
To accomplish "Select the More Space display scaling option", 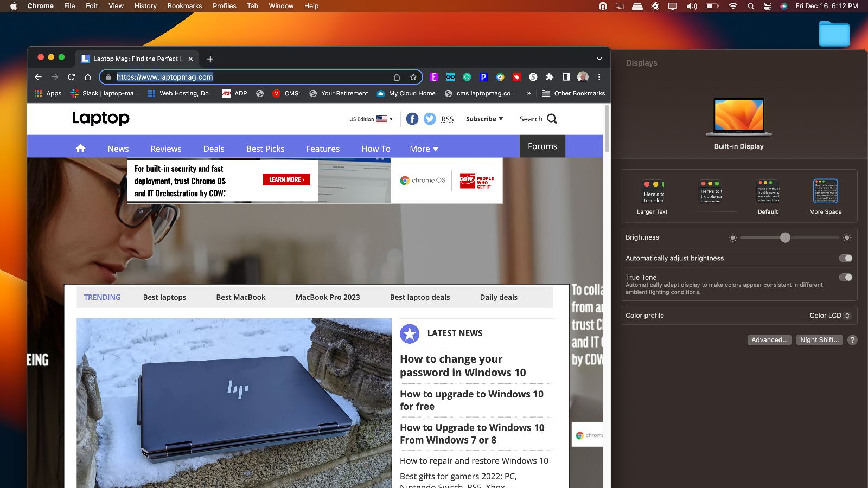I will (x=825, y=191).
